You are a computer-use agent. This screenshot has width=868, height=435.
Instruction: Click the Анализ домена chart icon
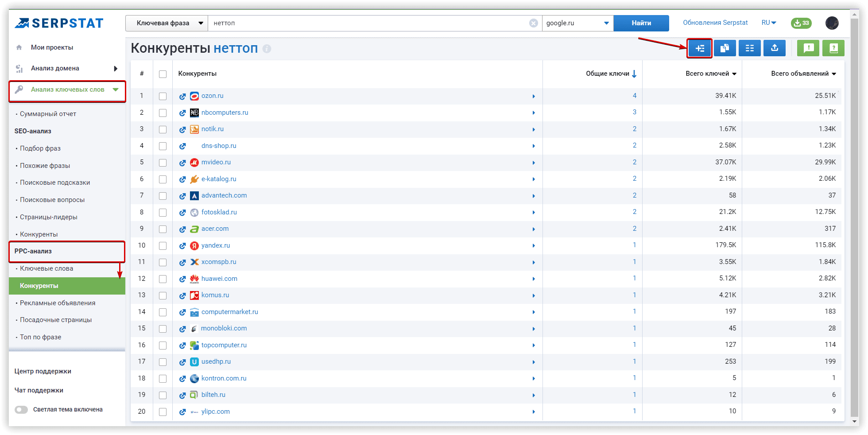tap(19, 69)
